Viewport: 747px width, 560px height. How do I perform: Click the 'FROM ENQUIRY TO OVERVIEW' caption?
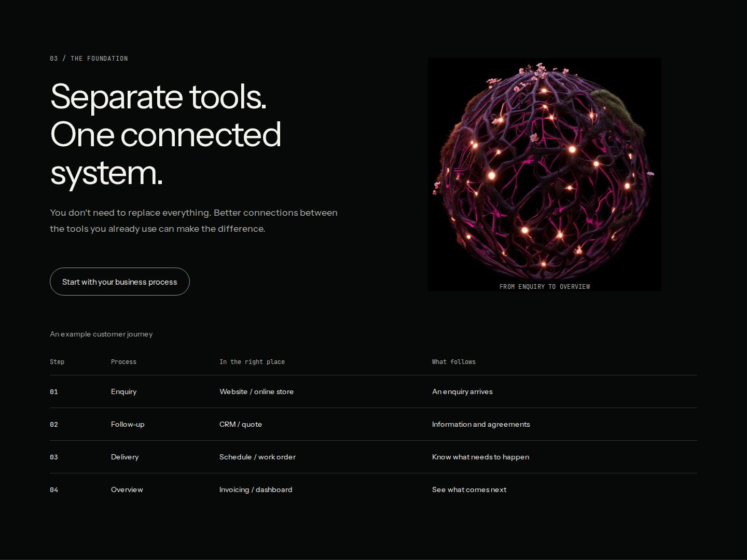coord(545,286)
